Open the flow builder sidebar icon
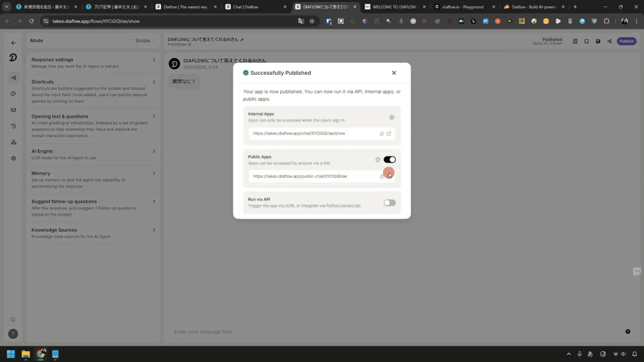Viewport: 644px width, 362px height. 14,78
